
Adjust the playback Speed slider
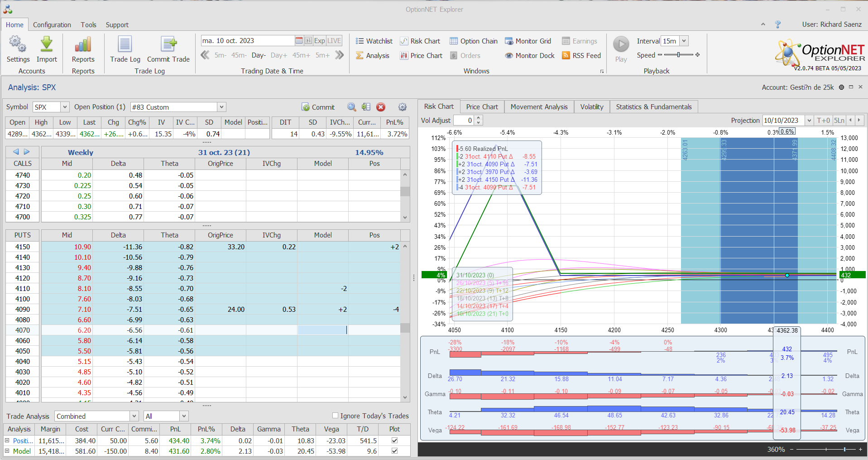pyautogui.click(x=678, y=55)
